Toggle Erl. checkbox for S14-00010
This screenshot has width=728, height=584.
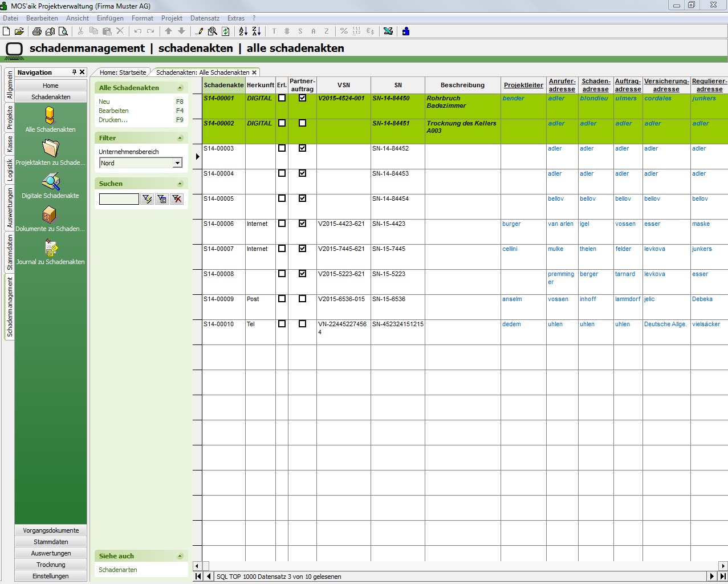point(282,324)
